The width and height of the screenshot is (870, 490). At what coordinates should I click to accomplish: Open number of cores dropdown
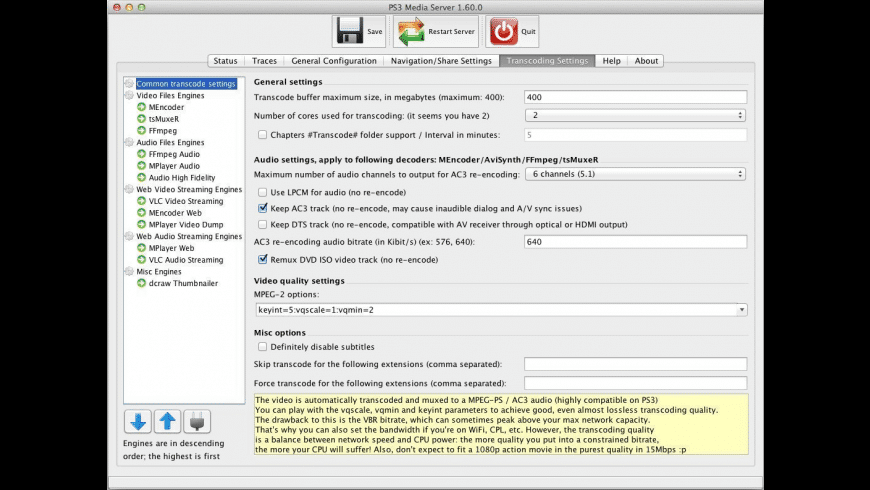pyautogui.click(x=635, y=115)
